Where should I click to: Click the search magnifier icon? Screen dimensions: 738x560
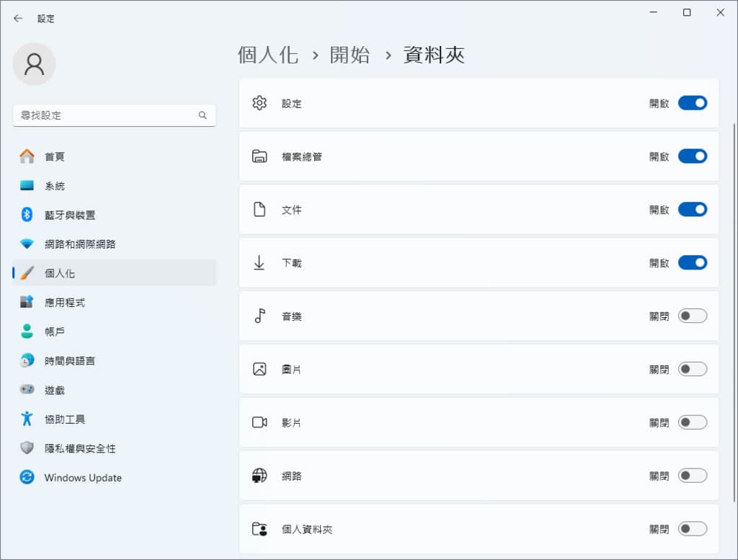click(203, 115)
